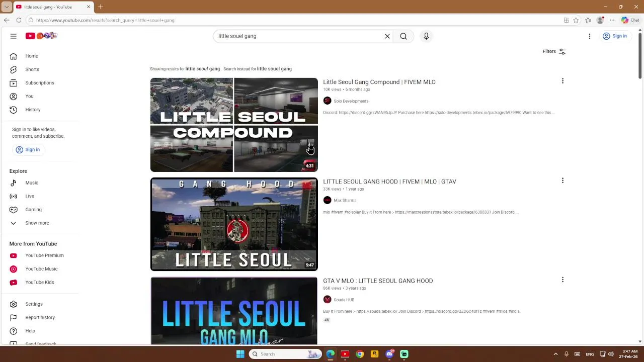Screen dimensions: 644x362
Task: Open the tab list dropdown in browser corner
Action: (x=7, y=7)
